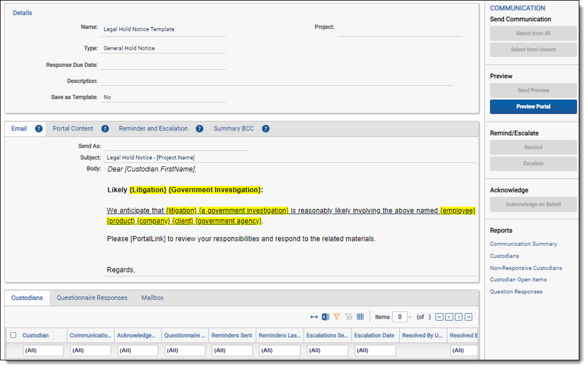Go to last page of custodians
Screen dimensions: 588x369
[469, 317]
